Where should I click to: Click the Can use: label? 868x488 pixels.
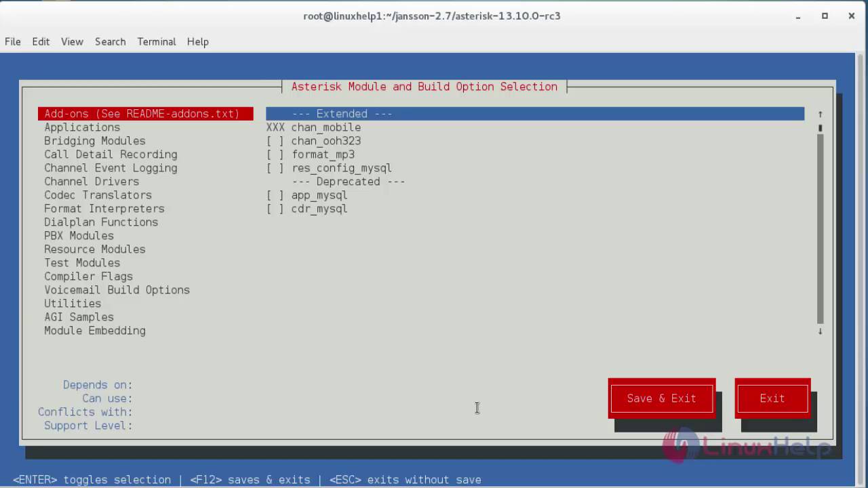coord(107,399)
